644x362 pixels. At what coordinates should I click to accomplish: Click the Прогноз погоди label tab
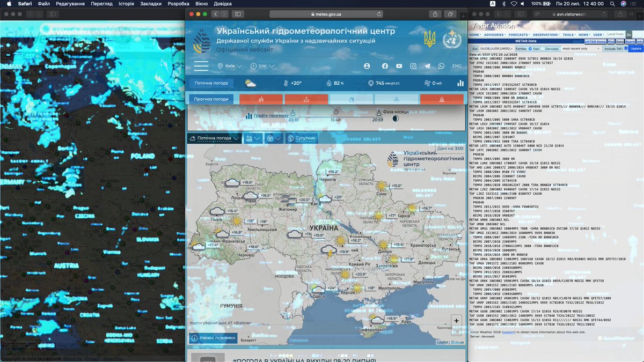pyautogui.click(x=211, y=99)
